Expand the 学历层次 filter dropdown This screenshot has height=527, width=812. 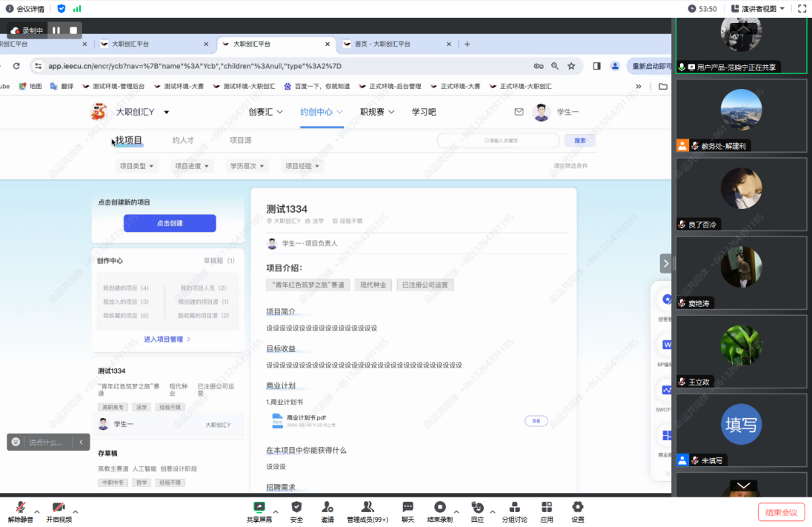[247, 166]
